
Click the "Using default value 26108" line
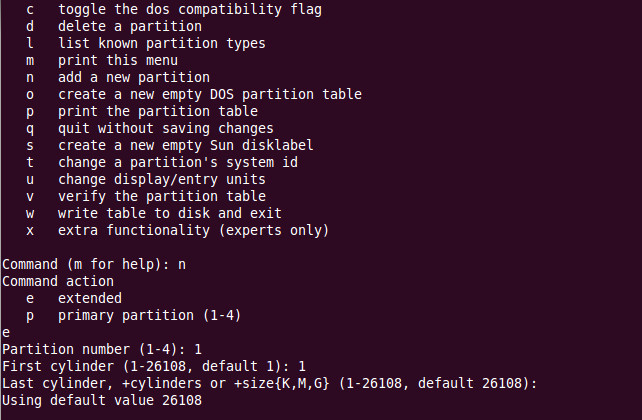click(x=103, y=400)
